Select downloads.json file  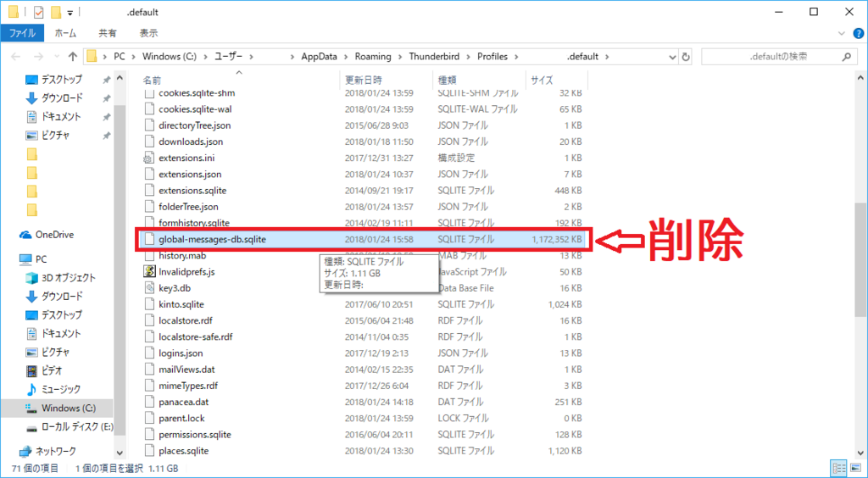click(x=191, y=142)
